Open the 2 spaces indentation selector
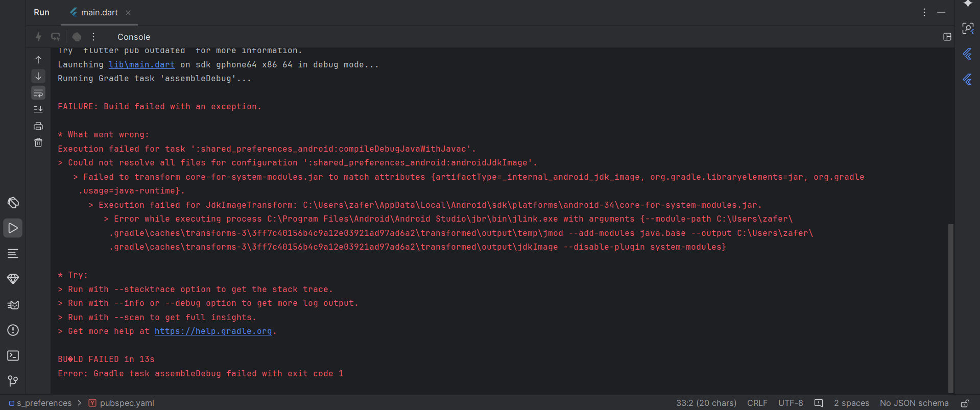The height and width of the screenshot is (410, 980). pos(851,403)
